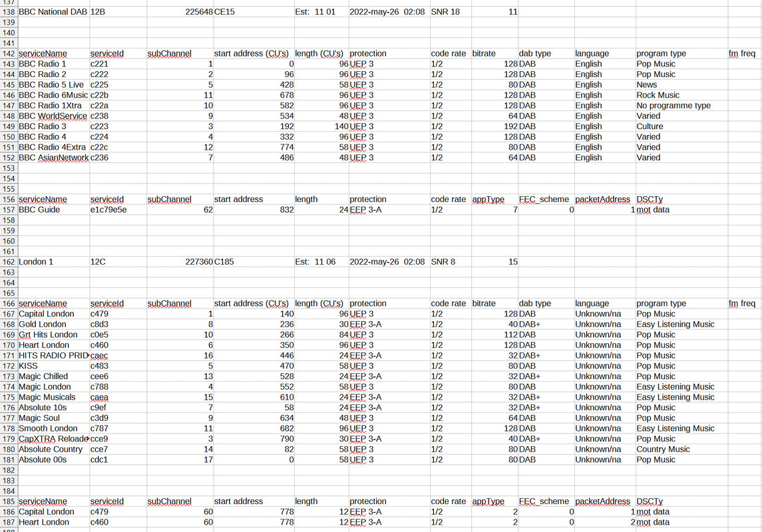Select the 'BBC Guide' cell
Screen dimensions: 762x532
point(53,210)
